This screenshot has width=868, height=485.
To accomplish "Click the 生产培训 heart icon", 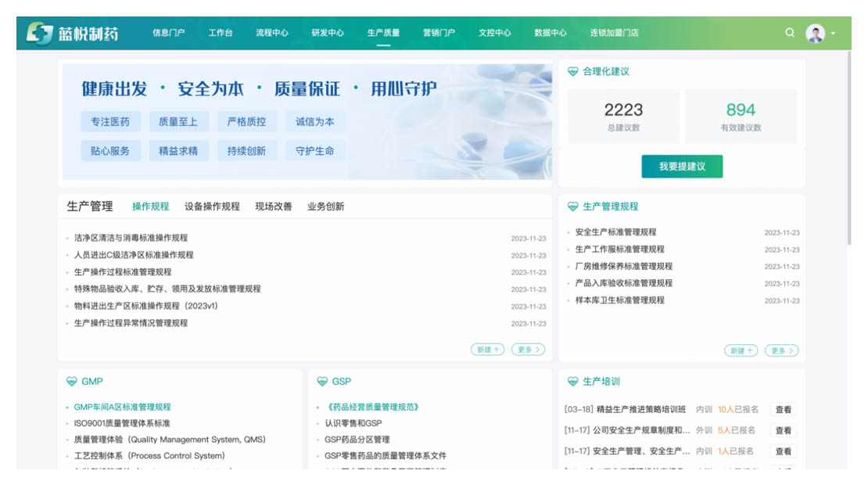I will point(573,382).
